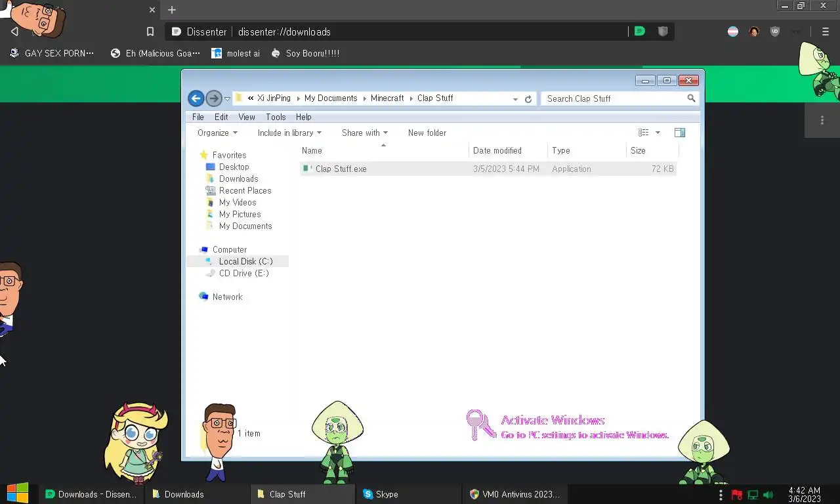Open the Help menu

[303, 117]
